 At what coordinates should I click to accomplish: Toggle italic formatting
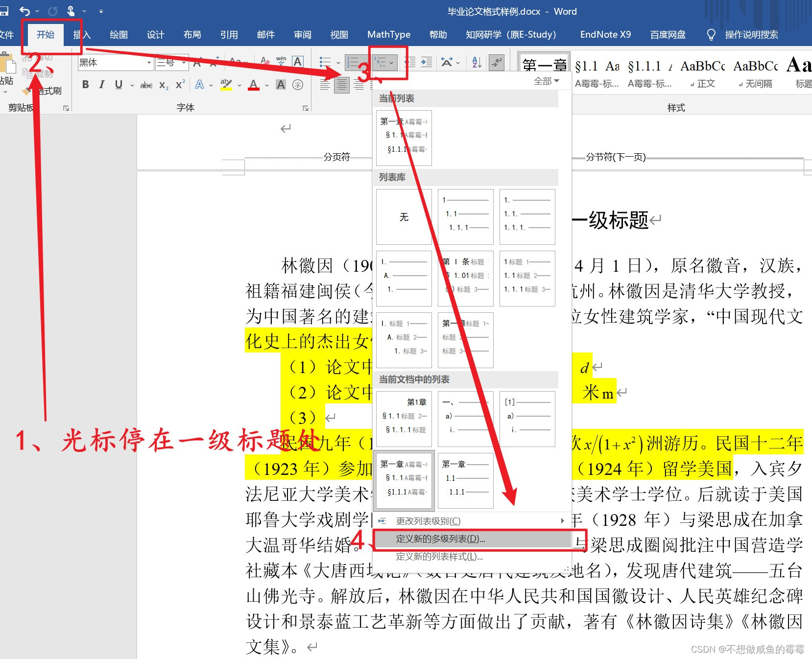(102, 85)
